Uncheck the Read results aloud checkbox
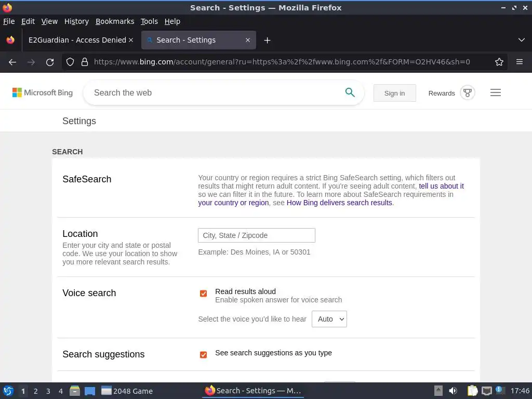 pos(203,294)
